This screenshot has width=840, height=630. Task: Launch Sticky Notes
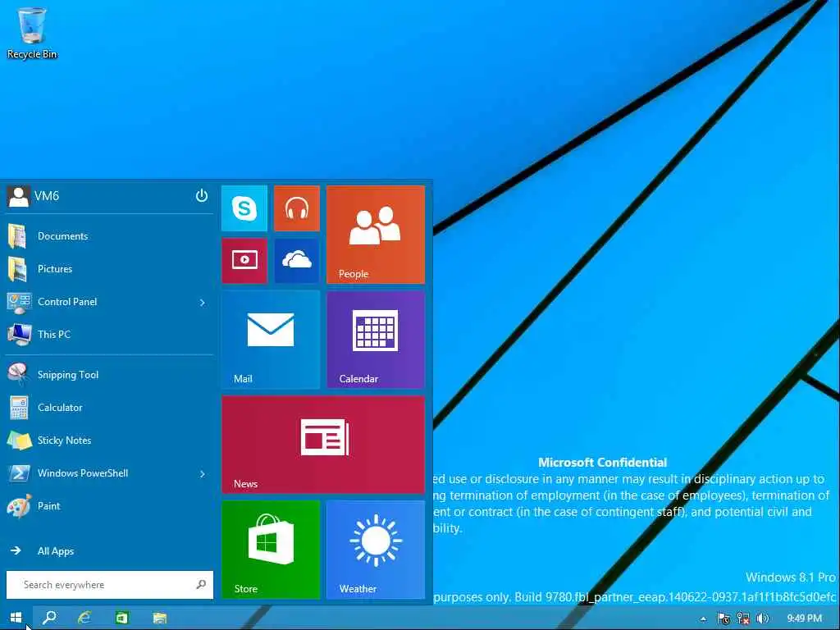tap(109, 441)
